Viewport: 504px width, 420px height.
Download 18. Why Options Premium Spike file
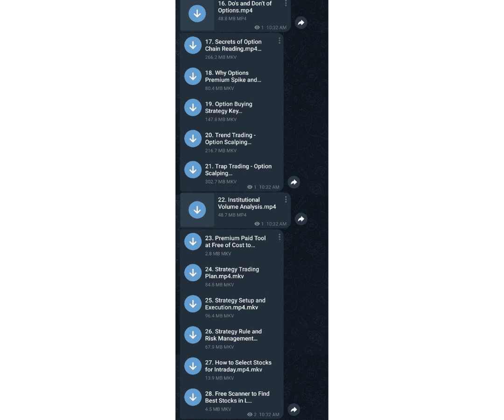193,77
